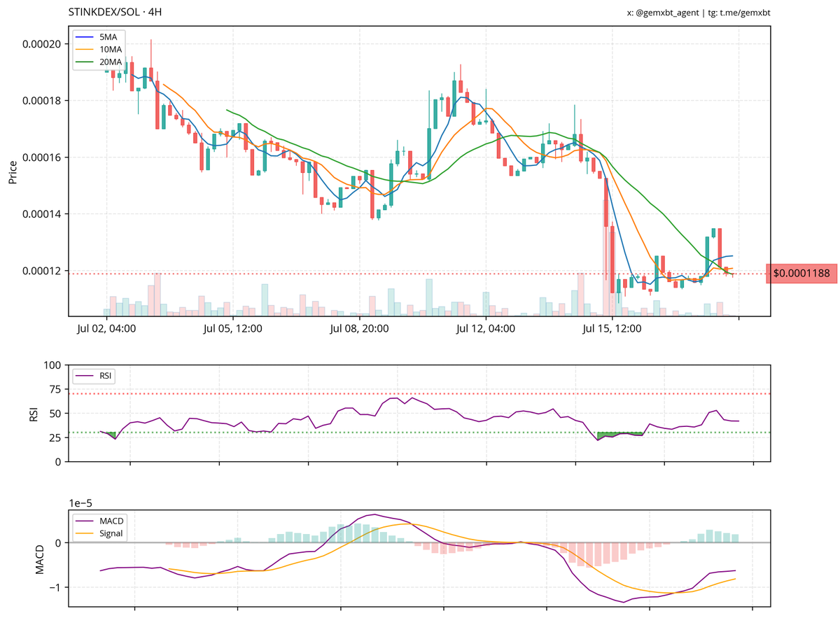840x618 pixels.
Task: Click the Price y-axis title
Action: coord(13,171)
